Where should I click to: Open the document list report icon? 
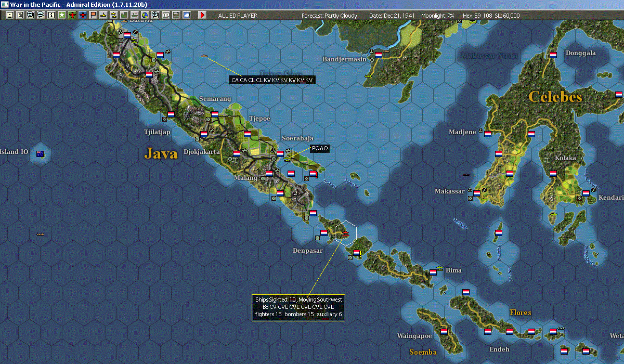tap(20, 15)
